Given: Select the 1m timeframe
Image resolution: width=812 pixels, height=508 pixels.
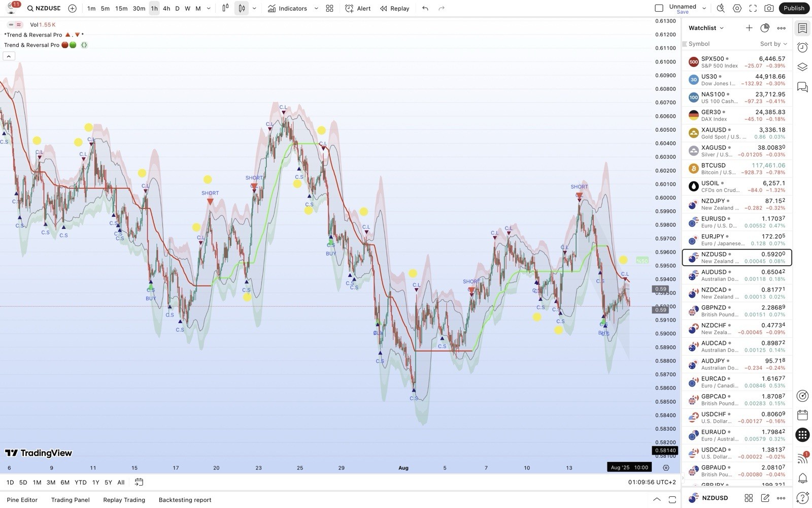Looking at the screenshot, I should pyautogui.click(x=91, y=8).
